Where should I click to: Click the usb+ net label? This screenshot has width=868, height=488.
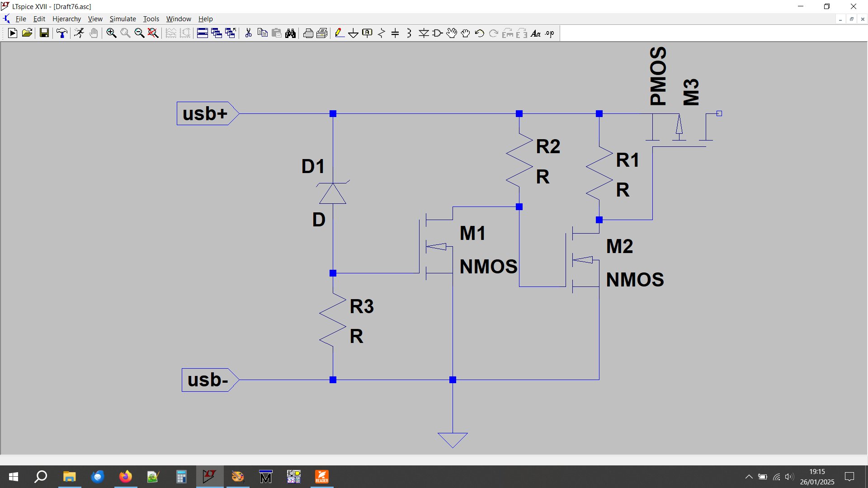[205, 113]
